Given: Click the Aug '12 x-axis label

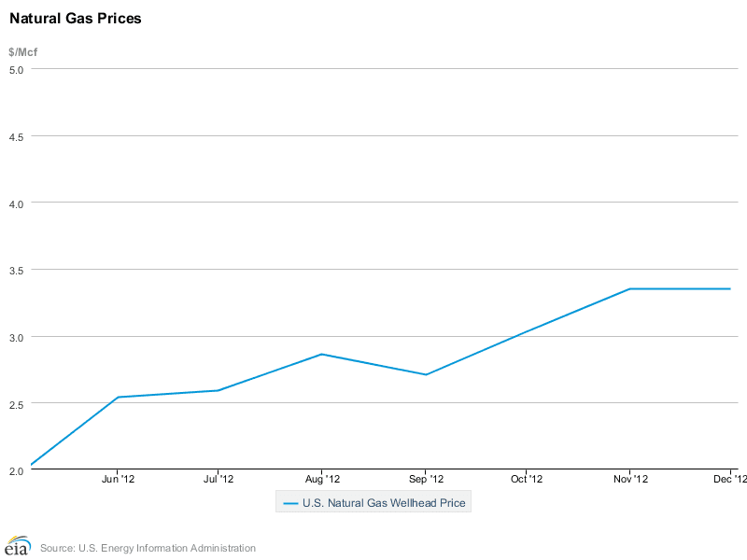Looking at the screenshot, I should pyautogui.click(x=321, y=480).
